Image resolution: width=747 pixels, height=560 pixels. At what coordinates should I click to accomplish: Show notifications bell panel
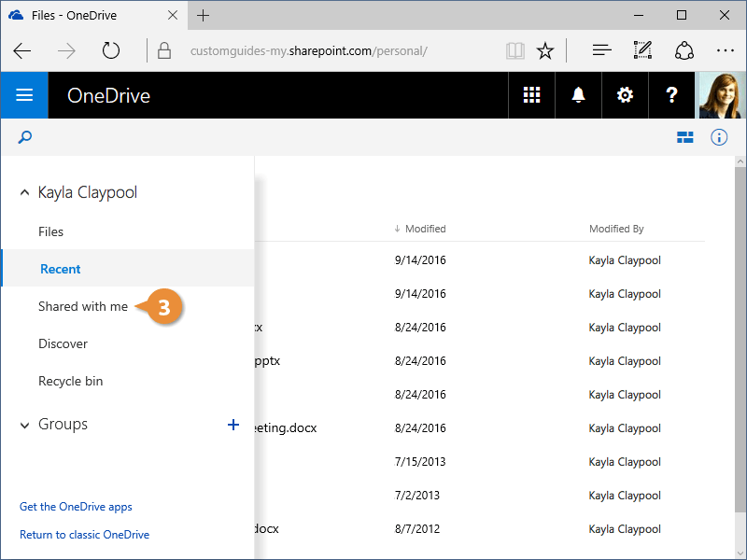click(579, 95)
